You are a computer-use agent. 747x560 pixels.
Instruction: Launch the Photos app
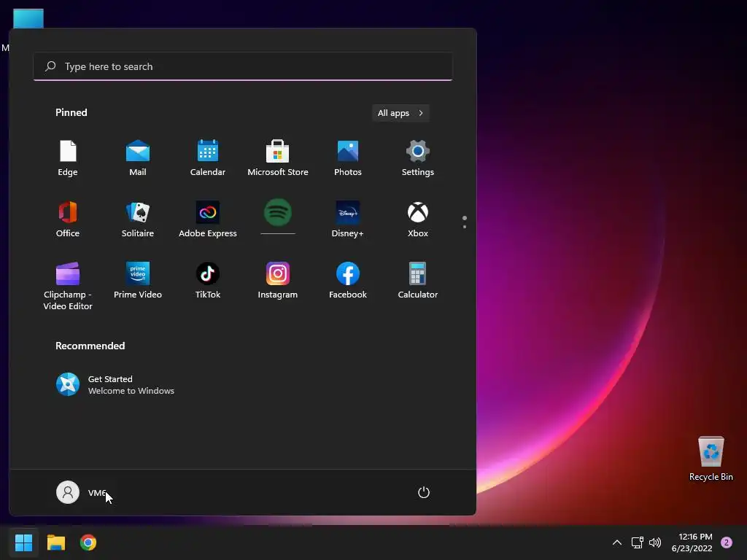(x=348, y=158)
